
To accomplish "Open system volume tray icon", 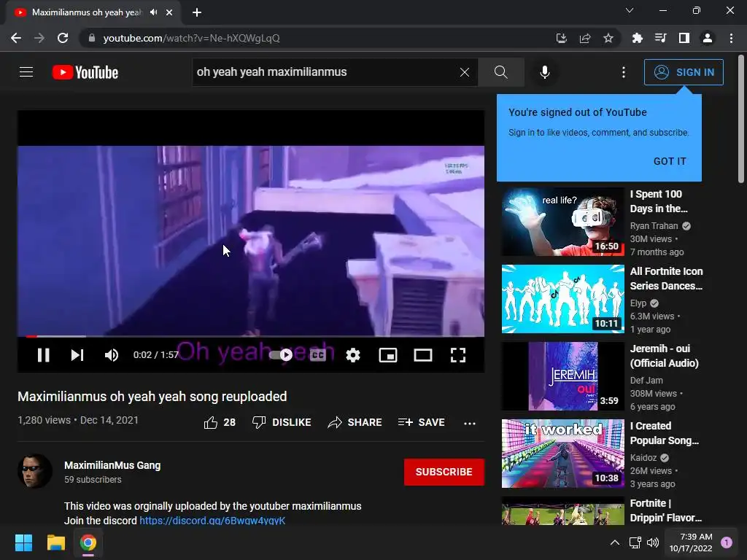I will point(653,542).
